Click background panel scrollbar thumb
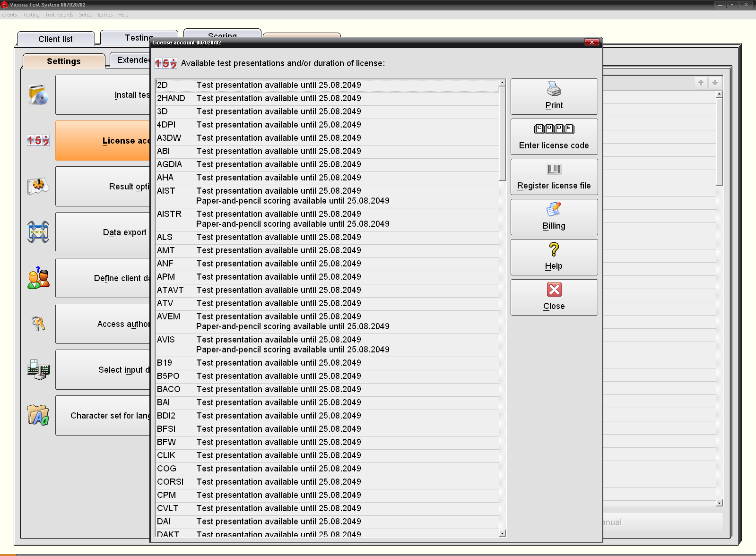The width and height of the screenshot is (756, 556). tap(719, 141)
